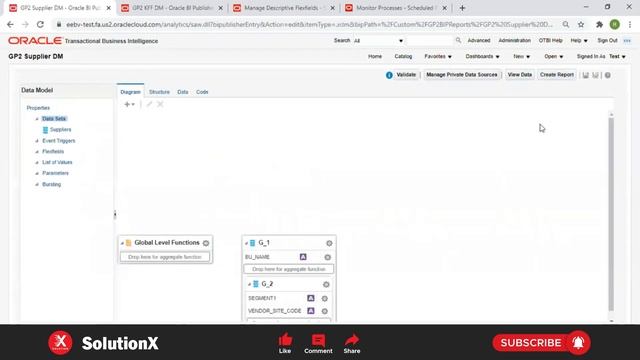Switch to Monitor Processes browser tab
This screenshot has width=640, height=360.
pyautogui.click(x=395, y=8)
